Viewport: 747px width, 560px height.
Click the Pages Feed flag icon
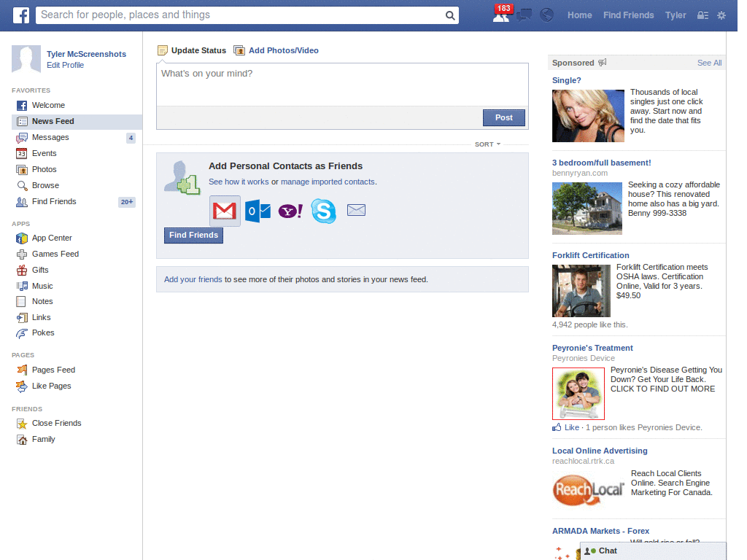coord(22,370)
